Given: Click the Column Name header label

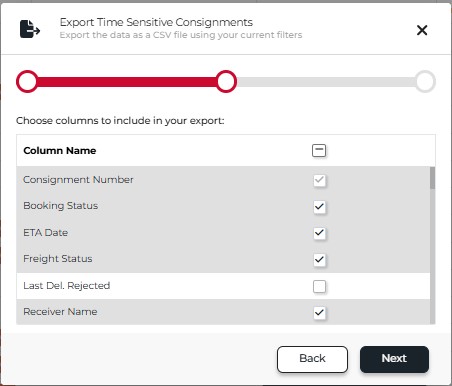Looking at the screenshot, I should 60,151.
